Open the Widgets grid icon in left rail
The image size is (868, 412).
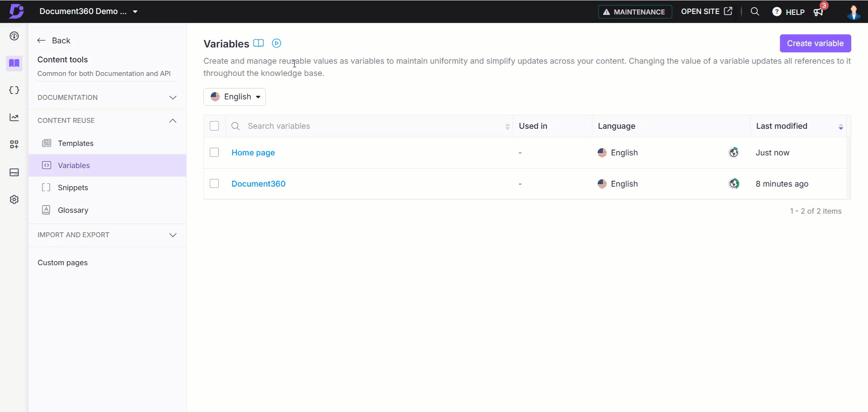(14, 145)
